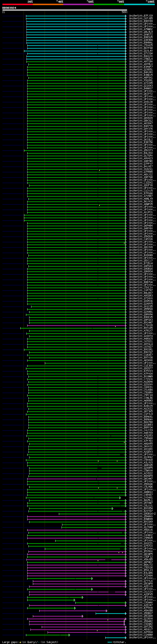Click the UniRef100_B4N6G7 hit name
The height and width of the screenshot is (644, 157).
tap(141, 89)
